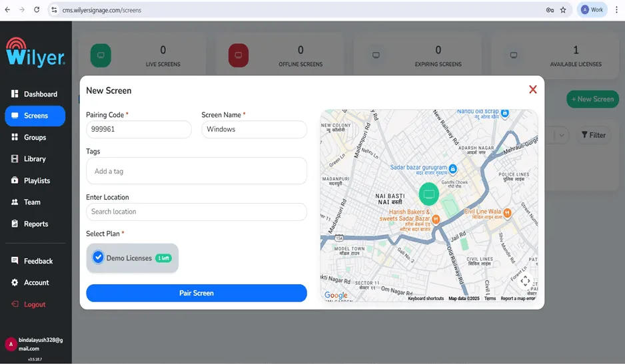Click the Screens monitor icon in sidebar
625x364 pixels.
pos(15,116)
